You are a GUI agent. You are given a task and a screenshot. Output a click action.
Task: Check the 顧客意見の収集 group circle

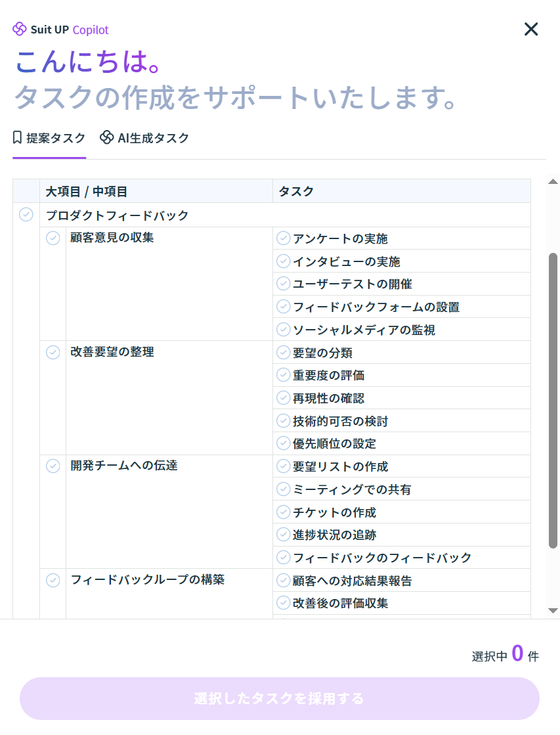(x=53, y=238)
